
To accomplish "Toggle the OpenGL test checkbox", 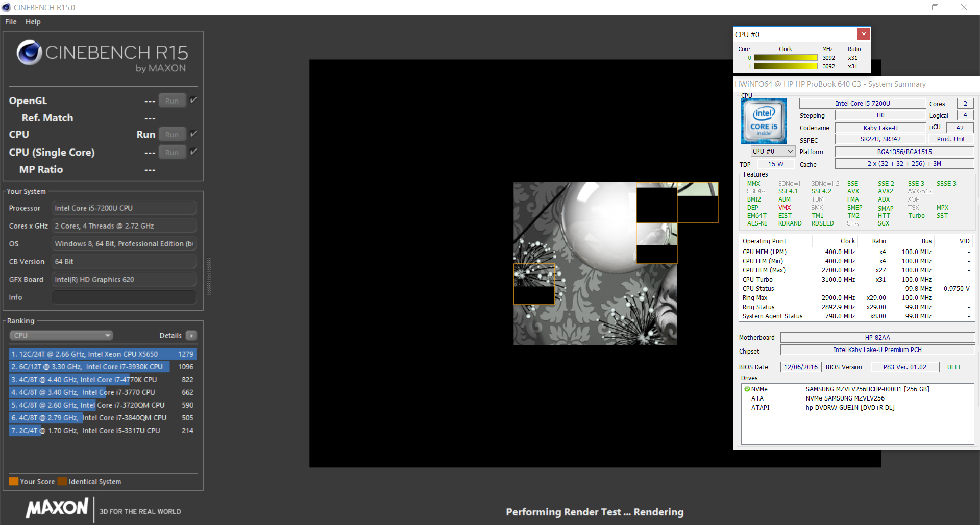I will pos(193,101).
